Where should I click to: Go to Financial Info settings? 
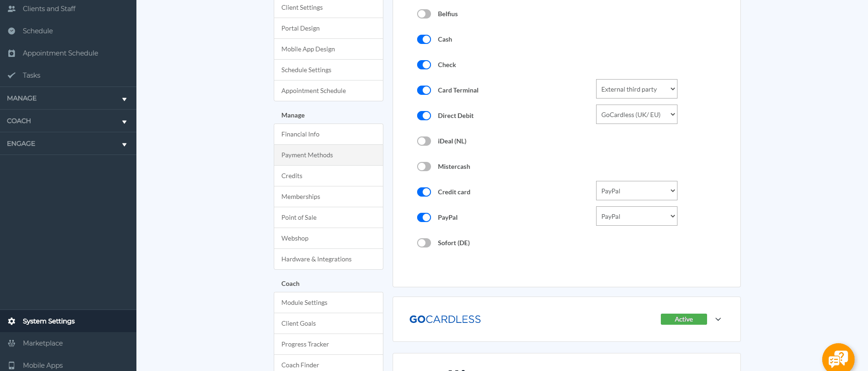pyautogui.click(x=300, y=134)
